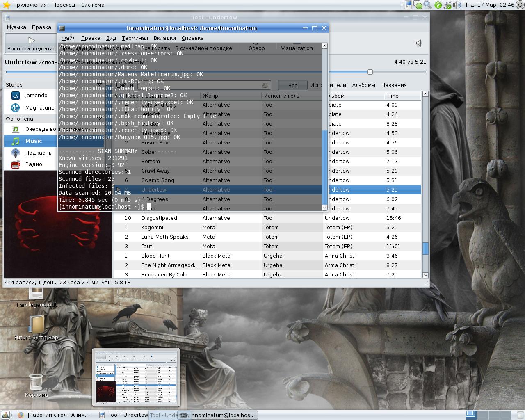This screenshot has width=525, height=420.
Task: Click terminal scrollbar down arrow
Action: pyautogui.click(x=324, y=208)
